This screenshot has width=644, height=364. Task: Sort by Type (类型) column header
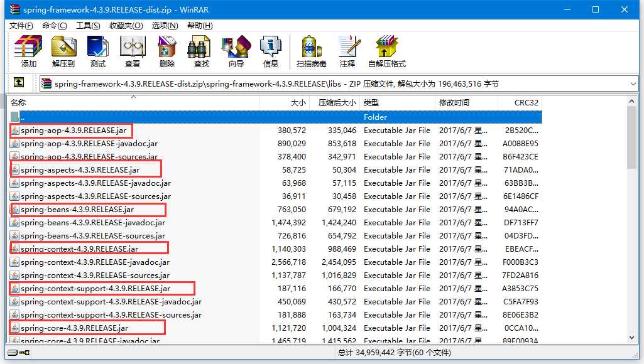(x=397, y=102)
